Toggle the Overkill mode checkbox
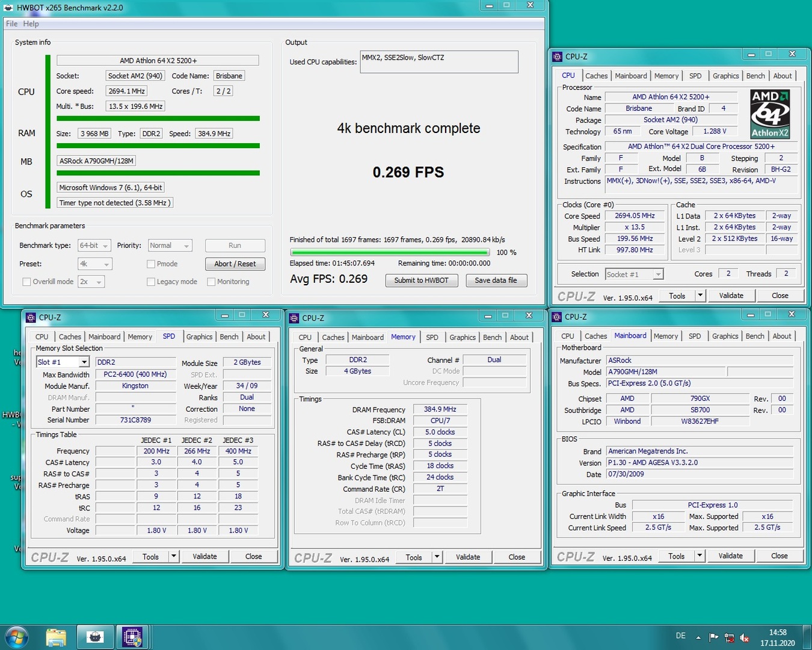The width and height of the screenshot is (812, 650). pyautogui.click(x=26, y=282)
